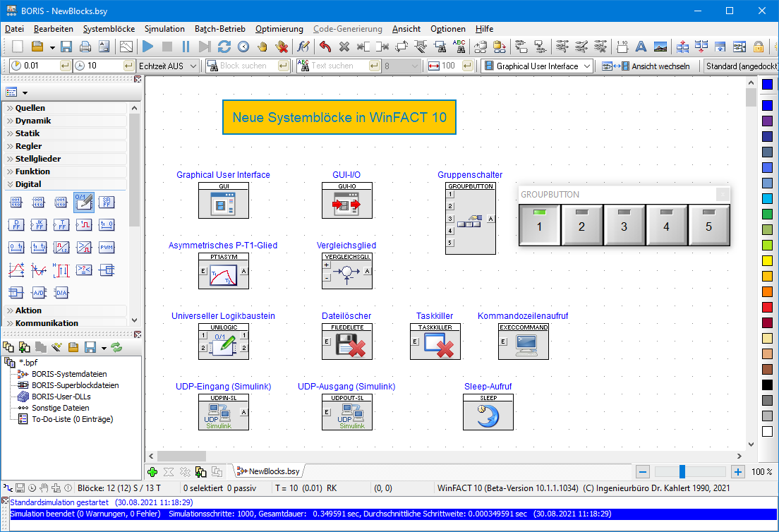Click the zoom slider handle

pos(682,472)
